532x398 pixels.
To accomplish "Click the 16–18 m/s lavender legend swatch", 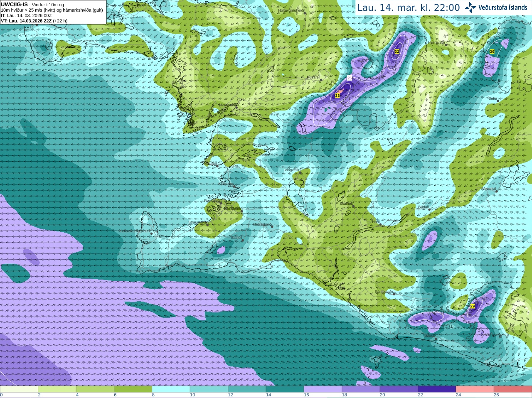I will point(323,389).
